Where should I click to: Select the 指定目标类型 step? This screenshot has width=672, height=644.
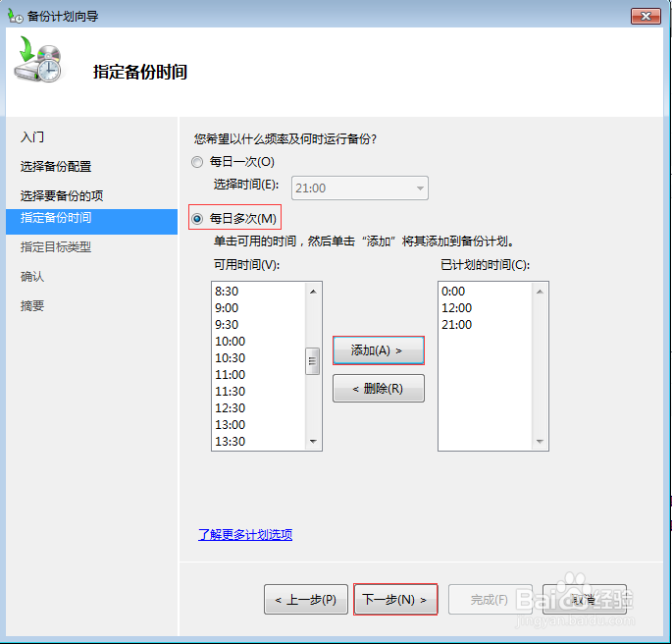56,247
